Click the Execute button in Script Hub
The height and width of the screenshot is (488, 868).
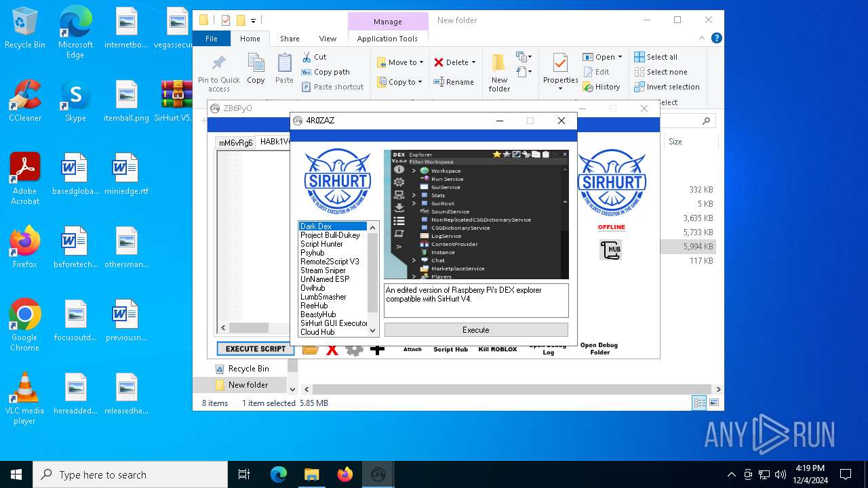tap(476, 330)
